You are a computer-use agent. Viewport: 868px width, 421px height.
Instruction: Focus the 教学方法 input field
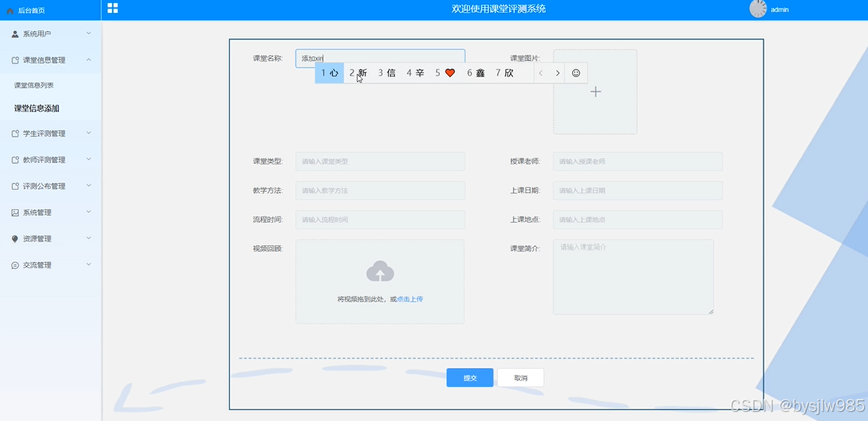click(x=381, y=190)
